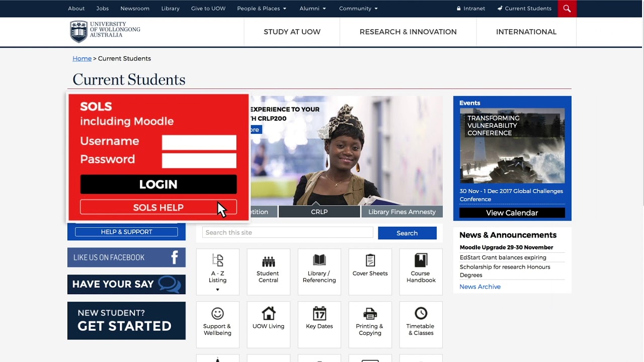Focus the SOLS Username field

coord(199,143)
